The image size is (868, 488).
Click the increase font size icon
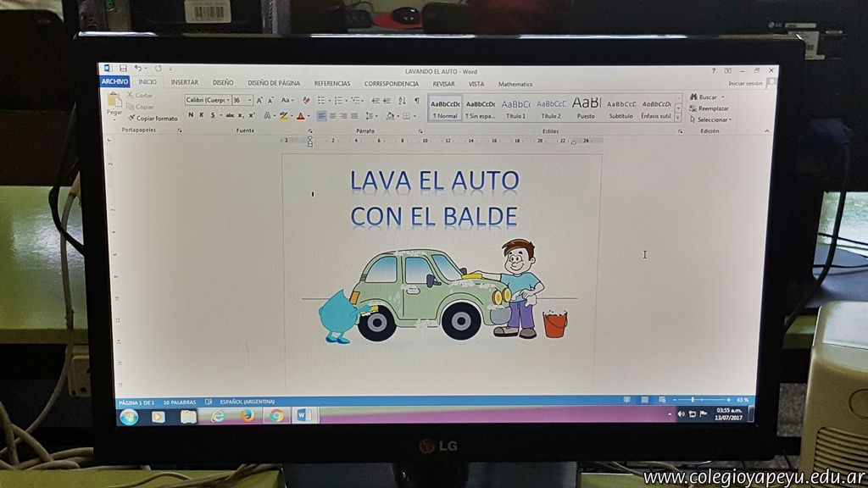pyautogui.click(x=260, y=100)
